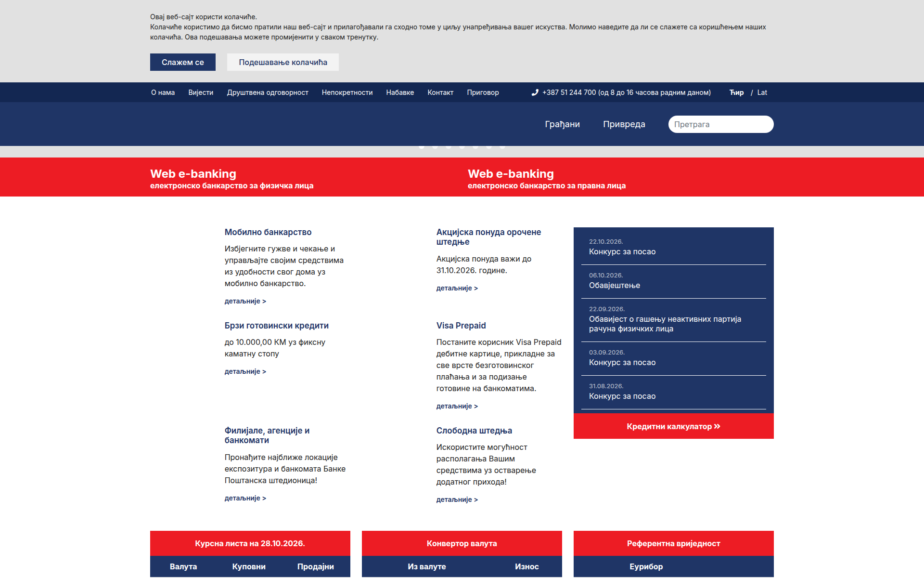The image size is (924, 578).
Task: Focus the Претрага search field
Action: click(721, 124)
